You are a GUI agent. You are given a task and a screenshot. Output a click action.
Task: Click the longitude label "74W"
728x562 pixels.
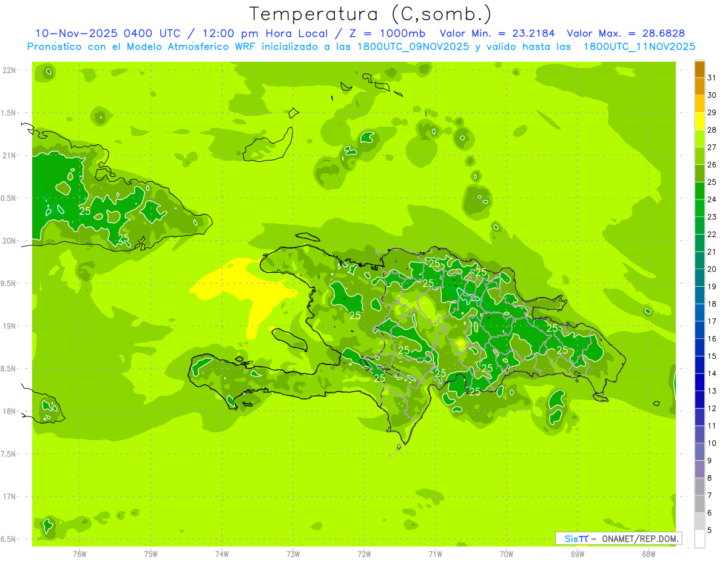coord(222,554)
